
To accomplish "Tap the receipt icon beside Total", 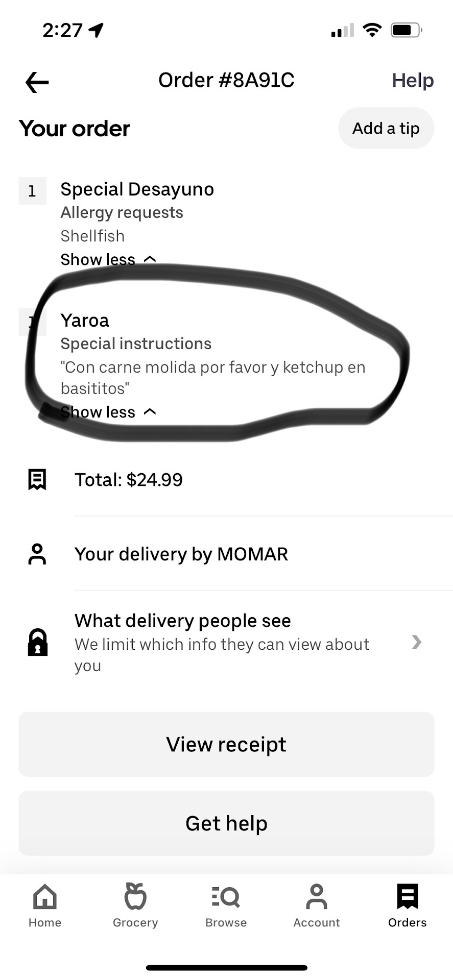I will coord(37,479).
